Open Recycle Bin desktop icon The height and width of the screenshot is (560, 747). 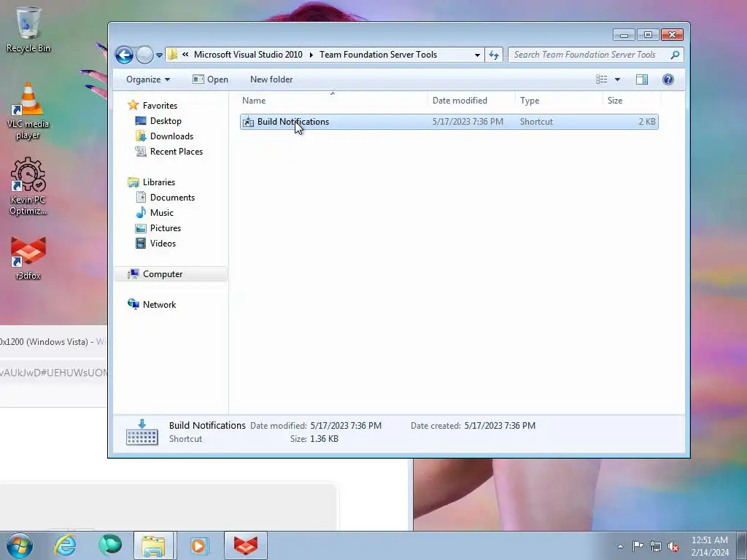click(x=28, y=29)
